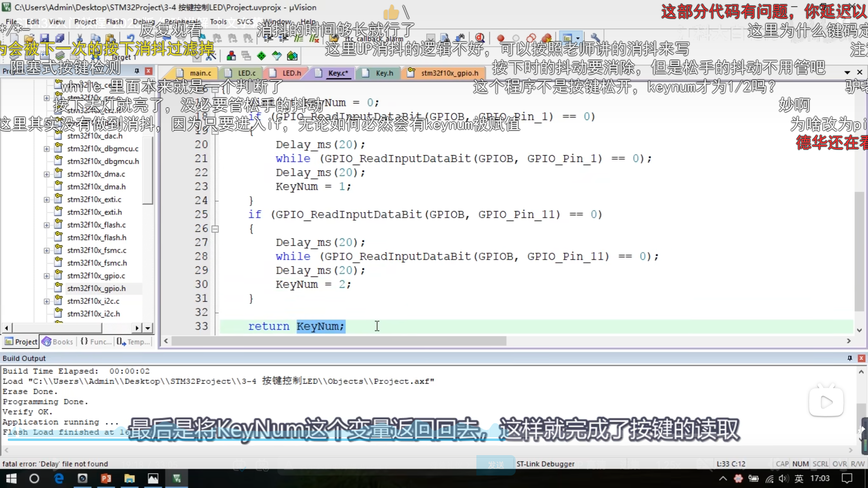Open the Flash menu
This screenshot has width=868, height=488.
pyautogui.click(x=115, y=22)
